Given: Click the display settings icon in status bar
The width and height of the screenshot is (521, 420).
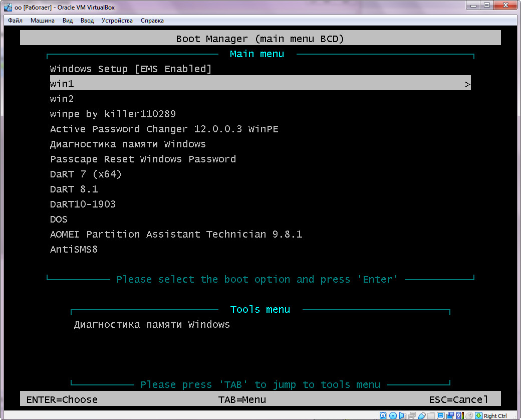Looking at the screenshot, I should (x=440, y=415).
